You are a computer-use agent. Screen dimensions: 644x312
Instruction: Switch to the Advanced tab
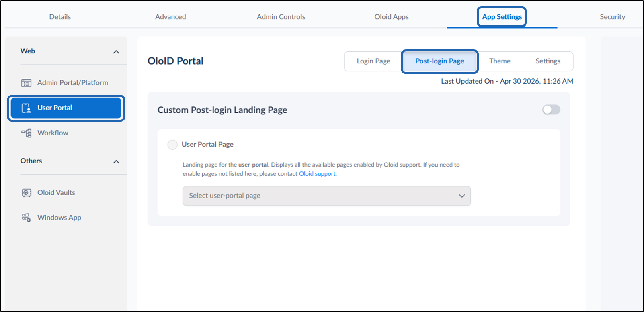(170, 17)
